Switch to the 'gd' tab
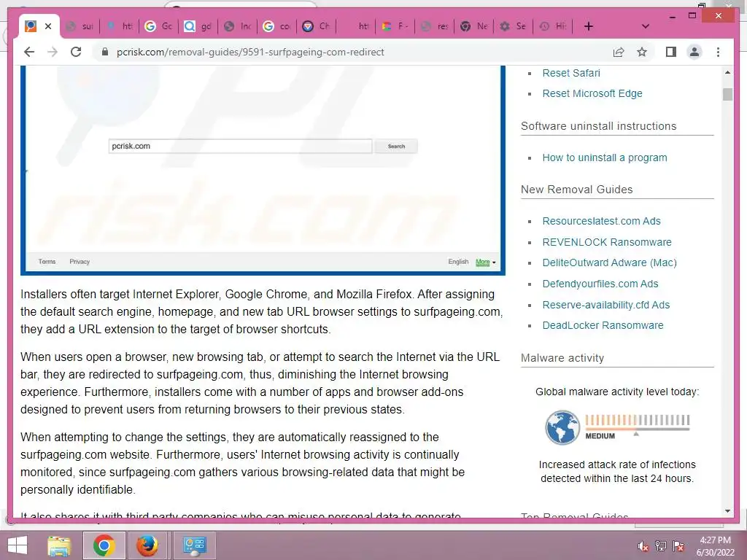The width and height of the screenshot is (747, 560). click(198, 26)
